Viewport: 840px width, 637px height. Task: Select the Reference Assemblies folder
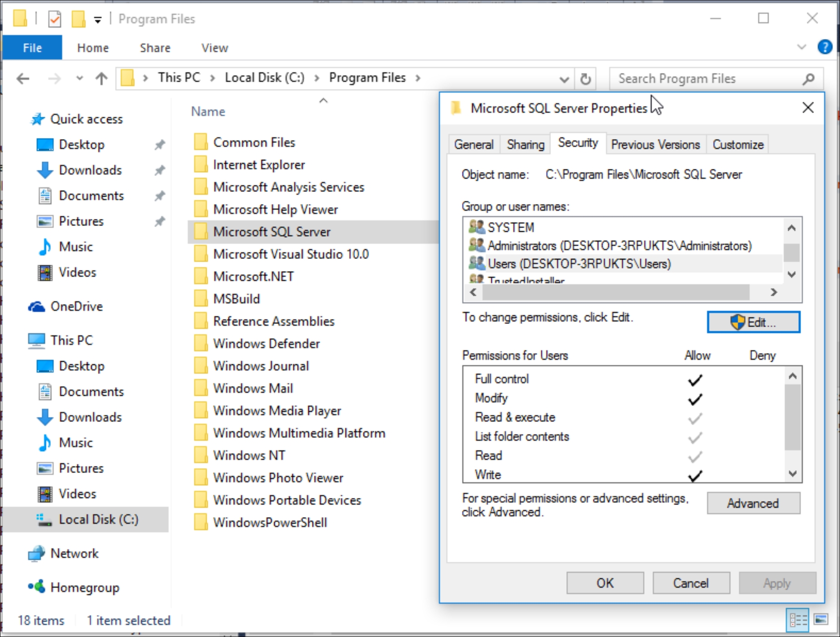[x=264, y=321]
